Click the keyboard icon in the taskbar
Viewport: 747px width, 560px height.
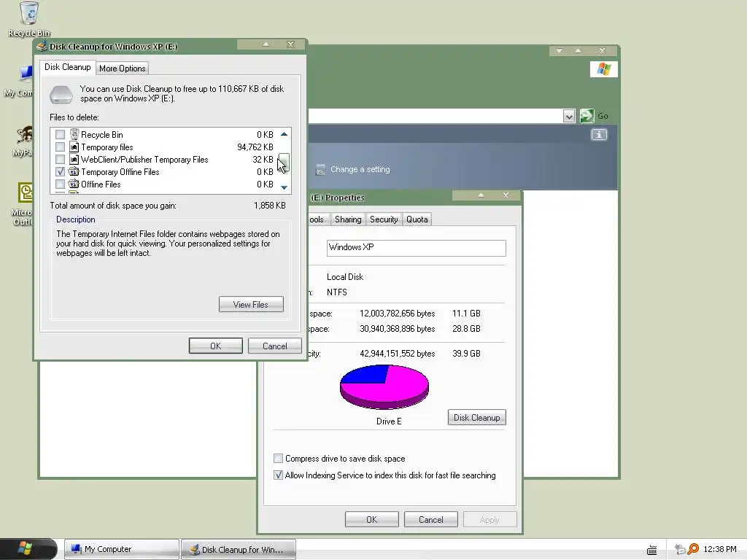651,550
